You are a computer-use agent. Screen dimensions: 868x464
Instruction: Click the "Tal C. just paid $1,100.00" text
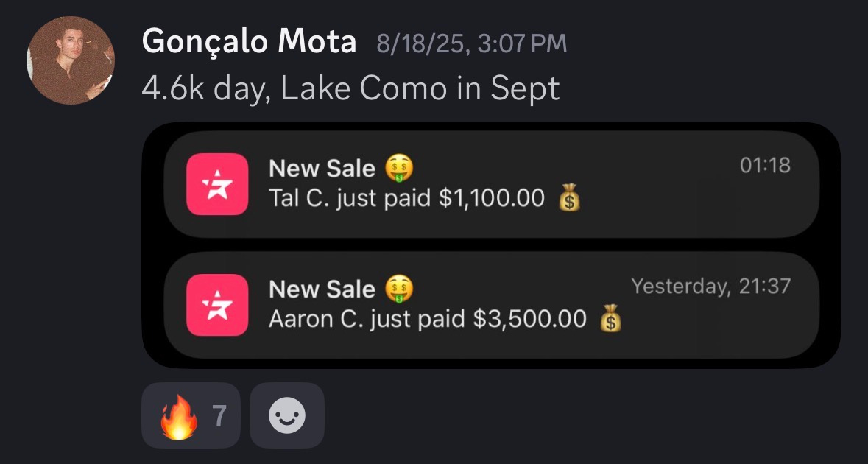(407, 199)
